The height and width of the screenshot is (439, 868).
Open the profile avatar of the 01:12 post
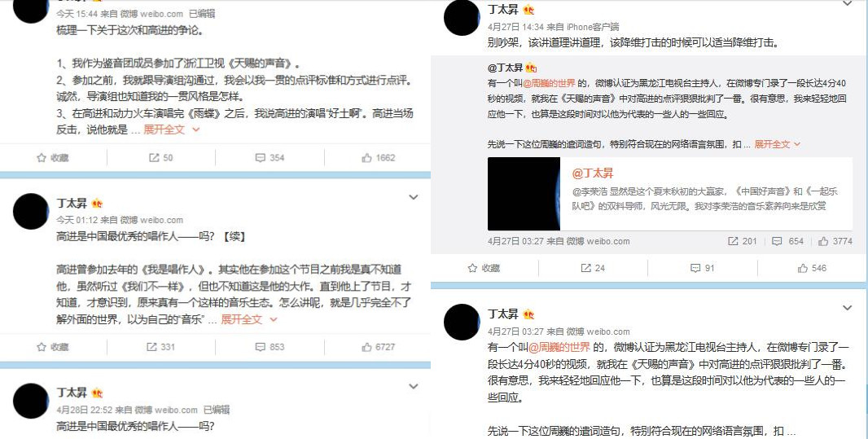(x=31, y=212)
